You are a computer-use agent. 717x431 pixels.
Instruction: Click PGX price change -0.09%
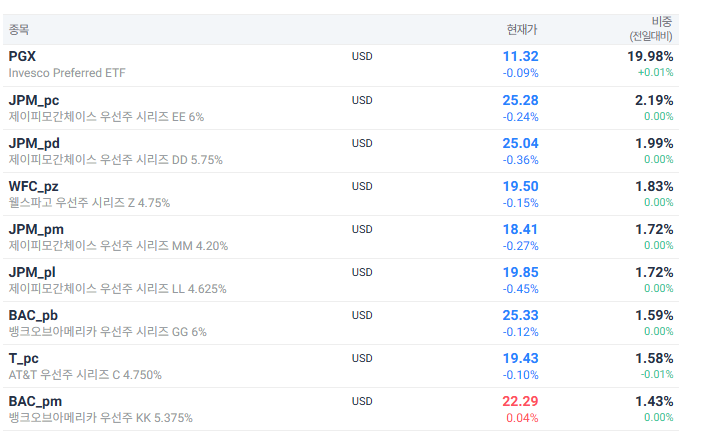pos(520,73)
